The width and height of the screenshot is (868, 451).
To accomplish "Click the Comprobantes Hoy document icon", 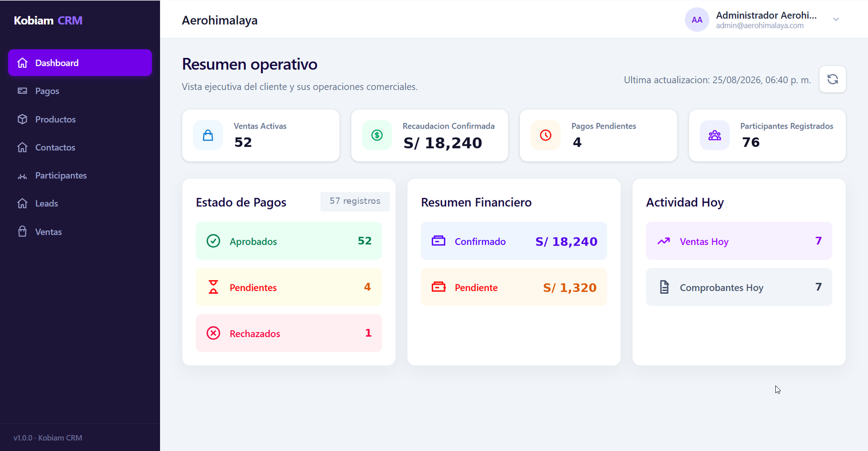I will 664,287.
